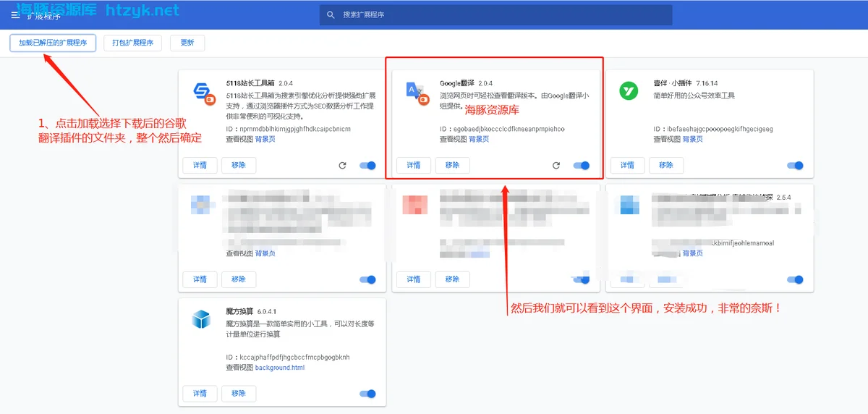Reload the Google翻译 extension
This screenshot has width=868, height=414.
[x=556, y=166]
